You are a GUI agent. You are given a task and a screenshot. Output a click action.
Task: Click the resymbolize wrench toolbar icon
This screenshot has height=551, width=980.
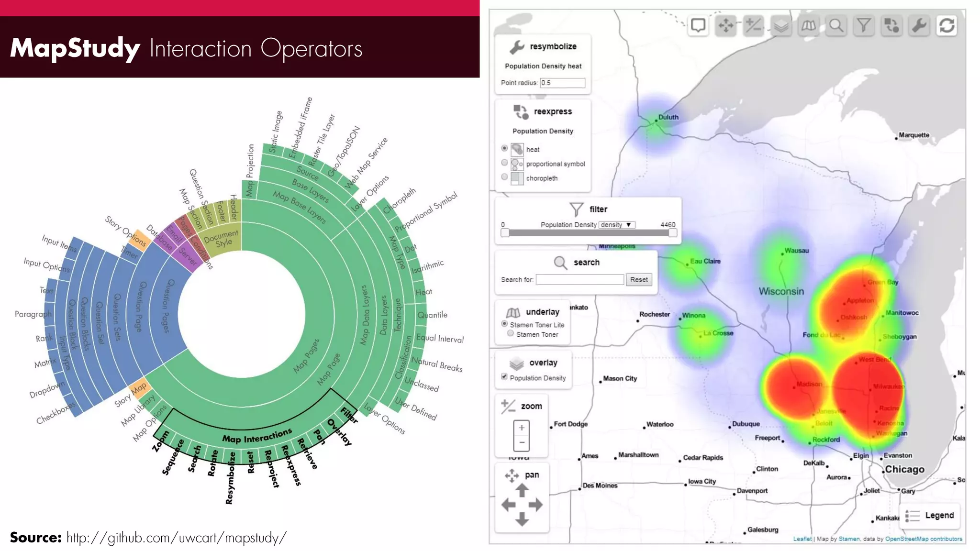click(x=919, y=25)
